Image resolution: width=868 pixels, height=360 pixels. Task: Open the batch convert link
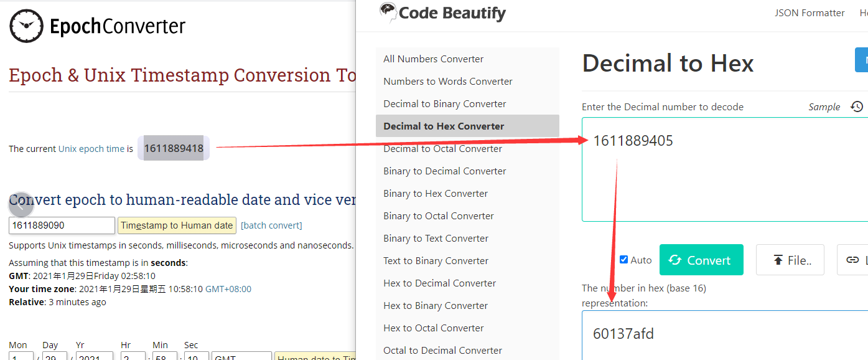pos(271,225)
